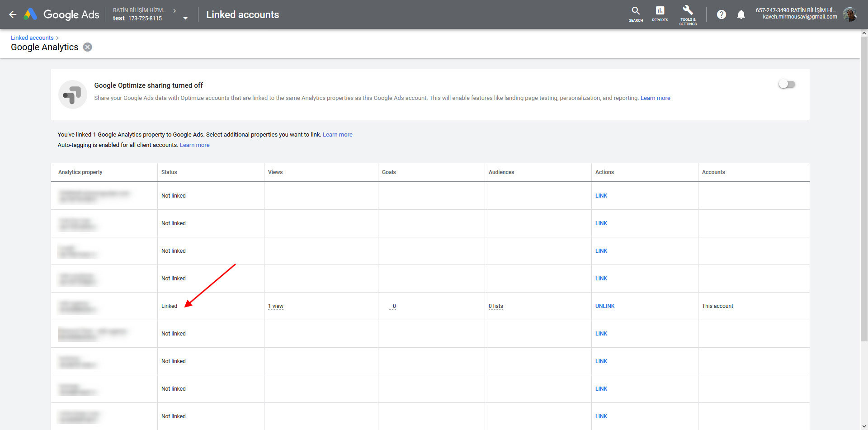The height and width of the screenshot is (430, 868).
Task: Enable Google Optimize sharing toggle
Action: (787, 84)
